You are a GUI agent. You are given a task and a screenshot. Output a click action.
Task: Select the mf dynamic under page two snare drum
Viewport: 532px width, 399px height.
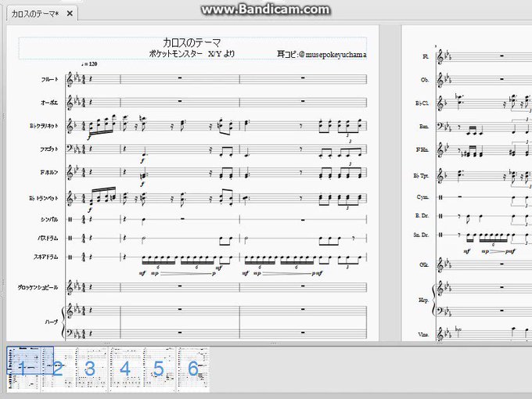(467, 251)
